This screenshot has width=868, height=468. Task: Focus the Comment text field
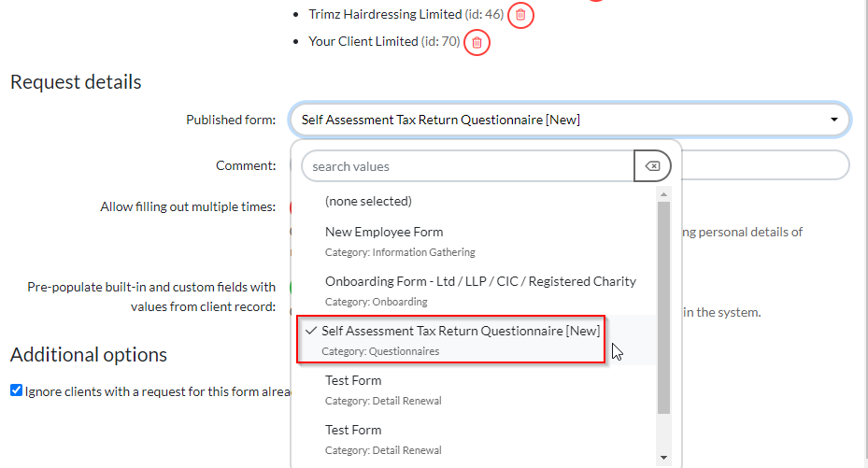[766, 165]
